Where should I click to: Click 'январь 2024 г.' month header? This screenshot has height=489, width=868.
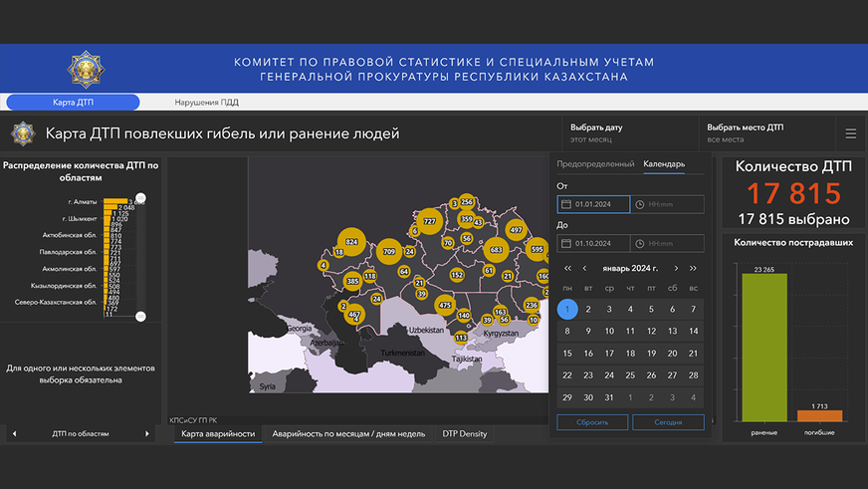[630, 268]
